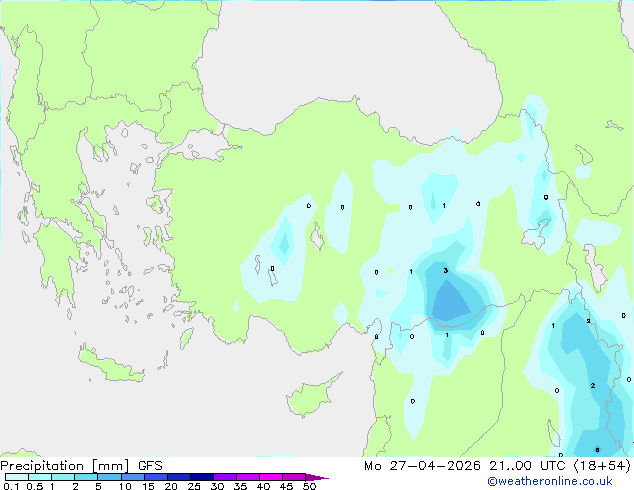Screen dimensions: 634x490
Task: Click the 15–20 mm blue legend swatch
Action: (156, 477)
